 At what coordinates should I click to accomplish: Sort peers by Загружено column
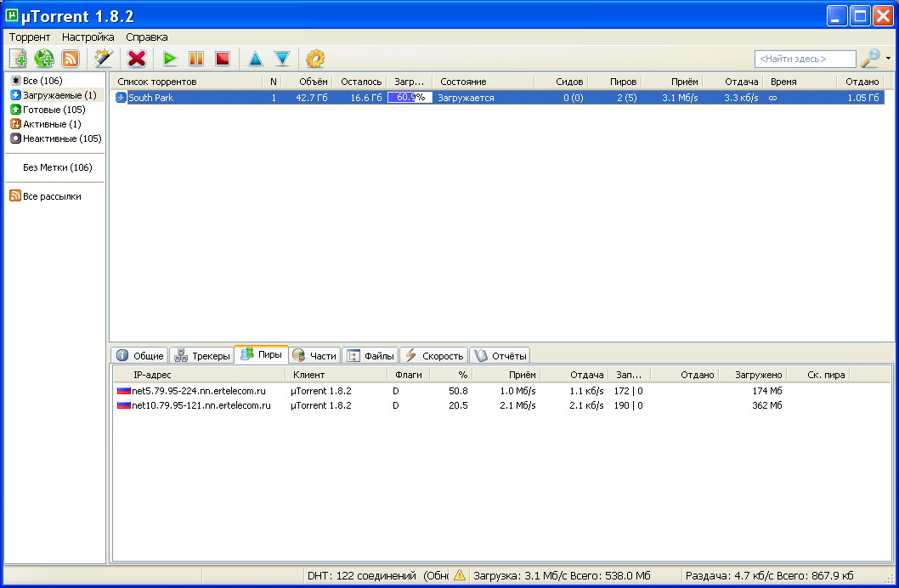point(752,375)
